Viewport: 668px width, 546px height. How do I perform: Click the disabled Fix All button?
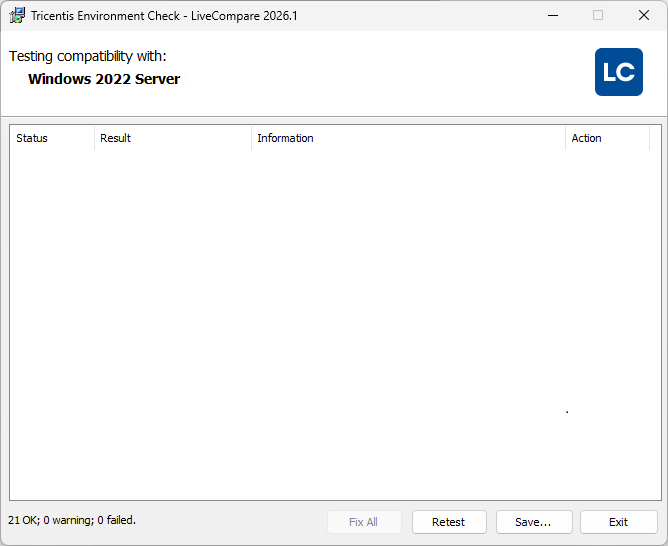(x=364, y=522)
